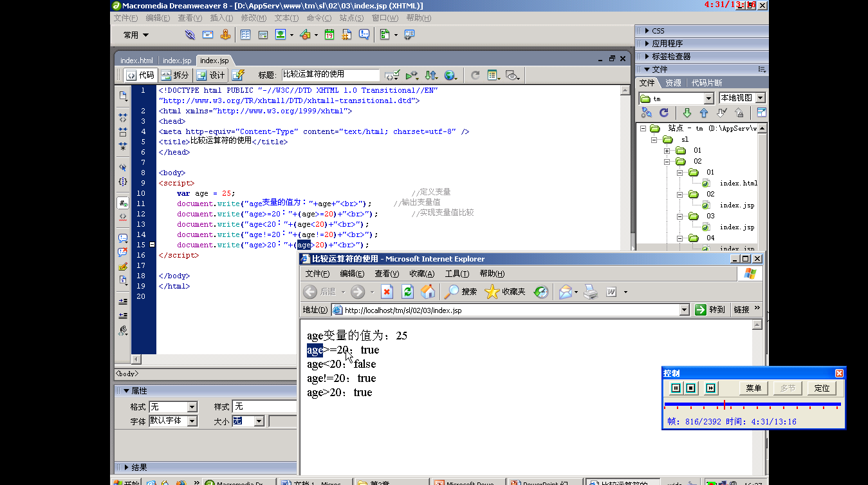This screenshot has height=485, width=868.
Task: Click the 定位 button in the 控制 window
Action: [822, 388]
